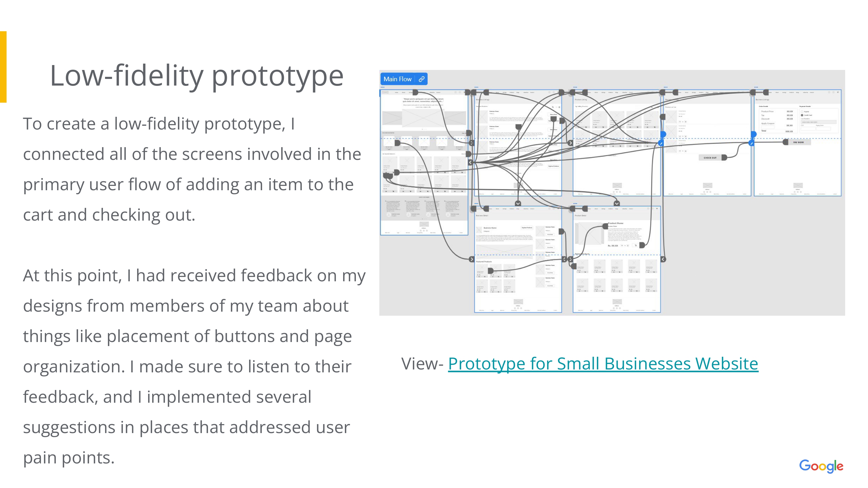Screen dimensions: 868x488
Task: Click the CHECK OUT button in cart wireframe
Action: (x=710, y=158)
